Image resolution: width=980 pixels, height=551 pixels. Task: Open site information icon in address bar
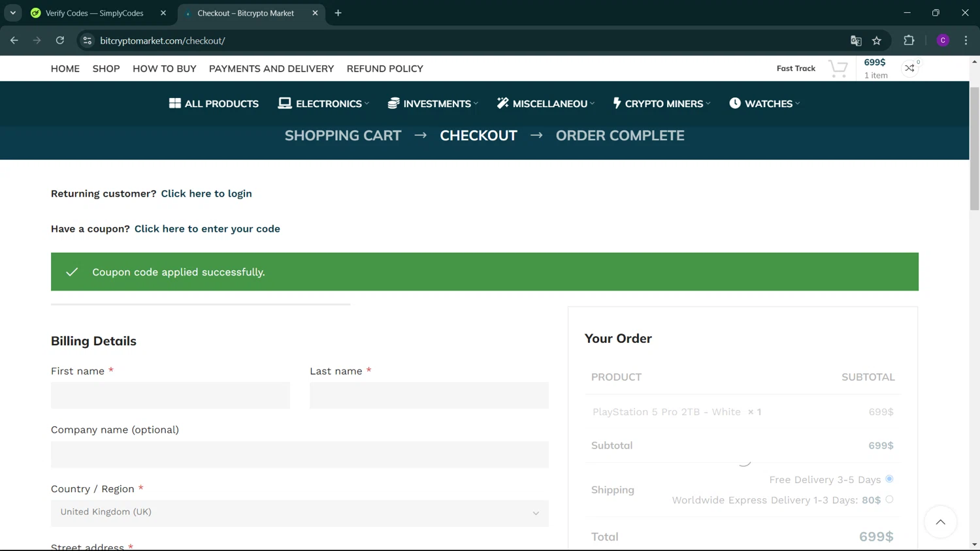(87, 40)
